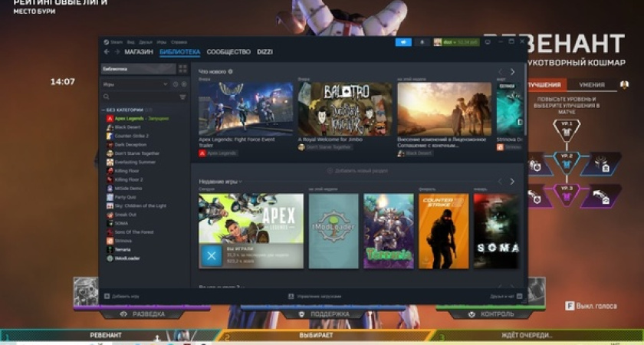This screenshot has width=644, height=345.
Task: Open Counter-Strike 2 recent game cover
Action: tap(444, 231)
